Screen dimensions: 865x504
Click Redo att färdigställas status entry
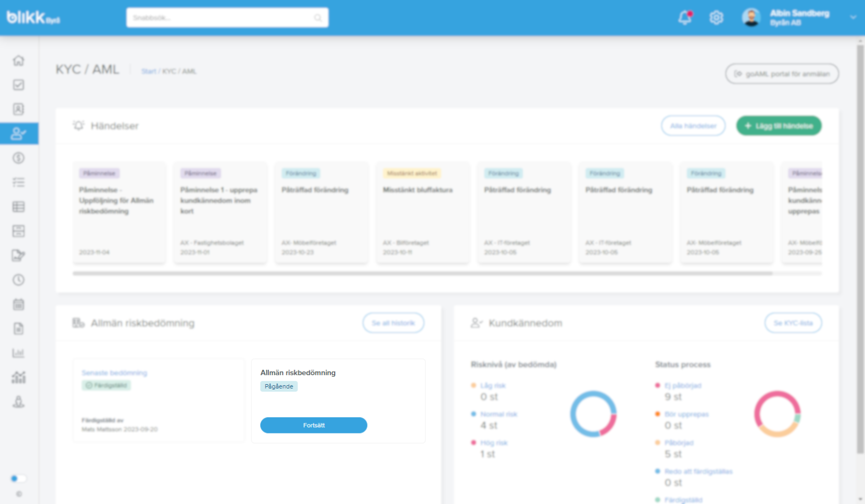698,471
